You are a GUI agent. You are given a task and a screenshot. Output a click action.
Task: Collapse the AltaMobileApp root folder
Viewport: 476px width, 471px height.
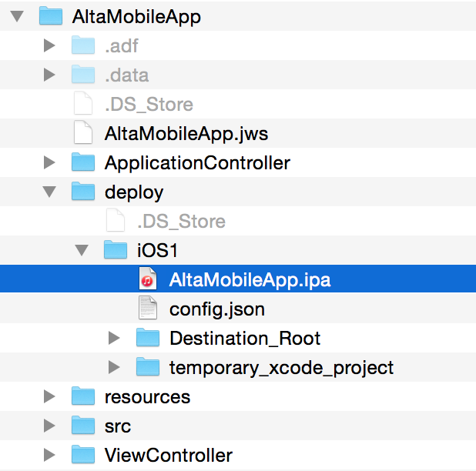click(x=17, y=16)
